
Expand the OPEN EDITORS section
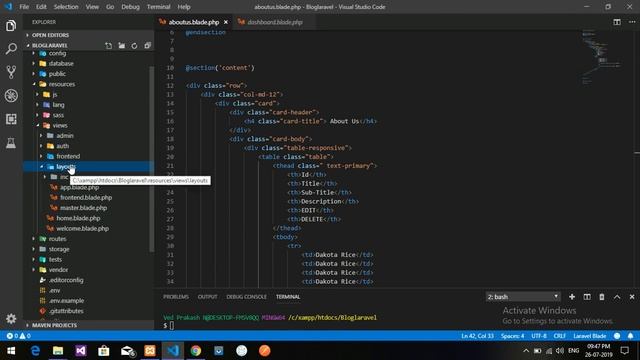pos(50,35)
